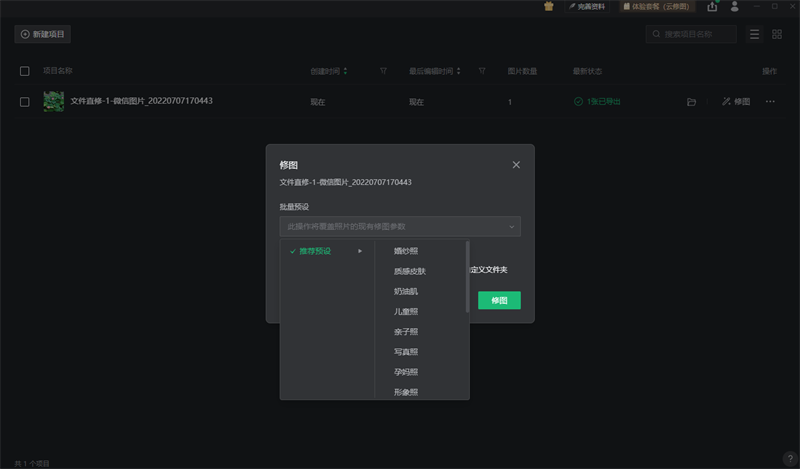
Task: Switch to list view layout
Action: pyautogui.click(x=754, y=34)
